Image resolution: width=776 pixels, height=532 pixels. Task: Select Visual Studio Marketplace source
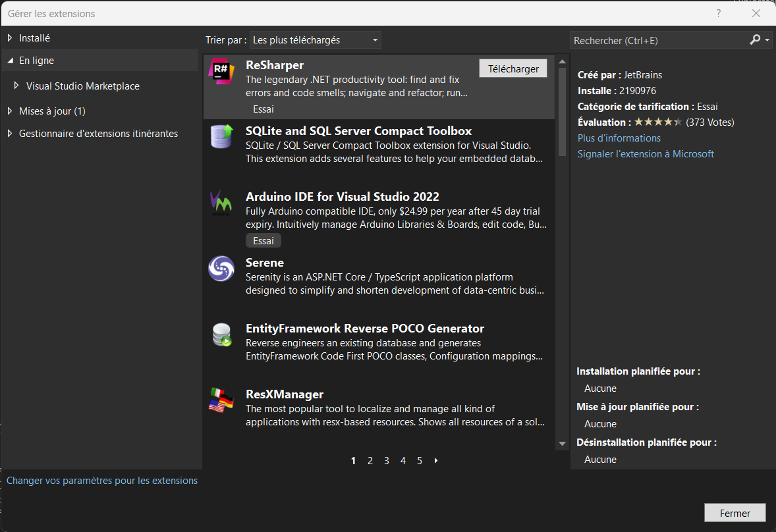tap(82, 86)
